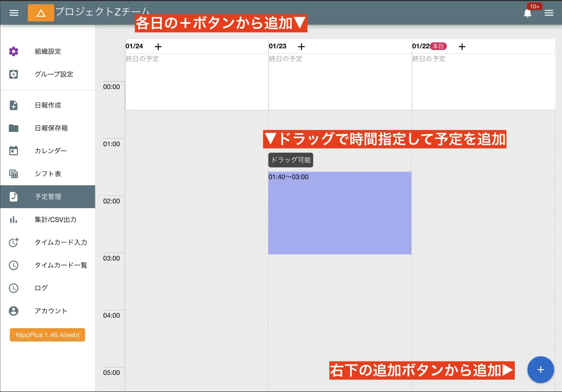Select the 予定管理 menu item
Viewport: 562px width, 392px height.
(x=48, y=197)
